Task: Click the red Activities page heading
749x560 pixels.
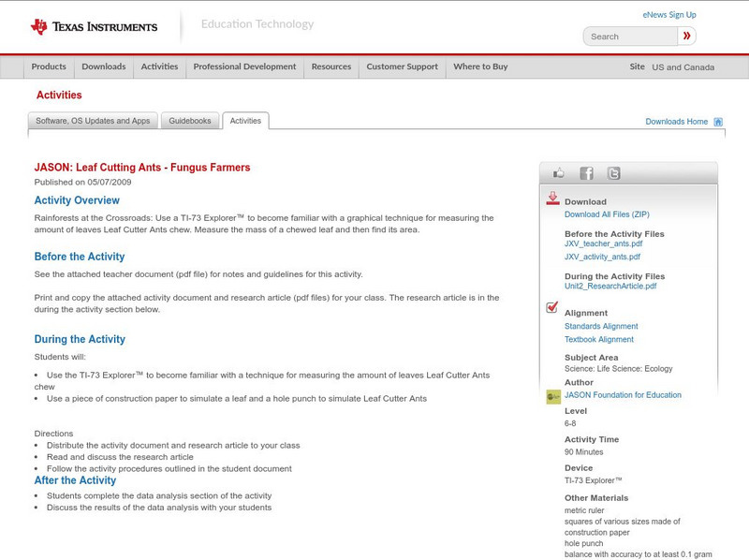Action: [59, 96]
